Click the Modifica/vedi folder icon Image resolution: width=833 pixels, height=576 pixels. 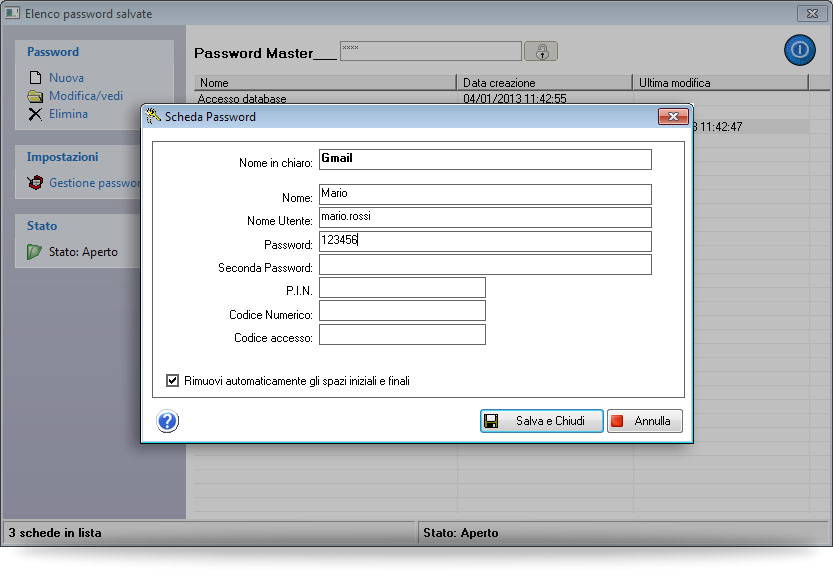coord(35,96)
